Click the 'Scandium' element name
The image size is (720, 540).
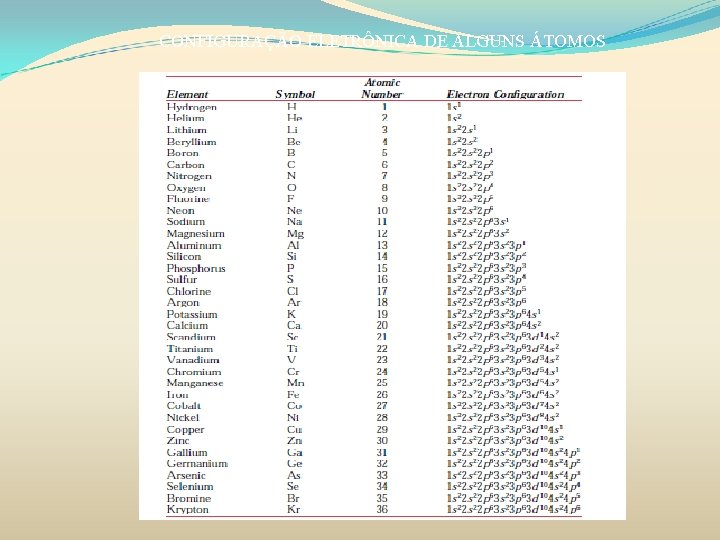tap(191, 337)
